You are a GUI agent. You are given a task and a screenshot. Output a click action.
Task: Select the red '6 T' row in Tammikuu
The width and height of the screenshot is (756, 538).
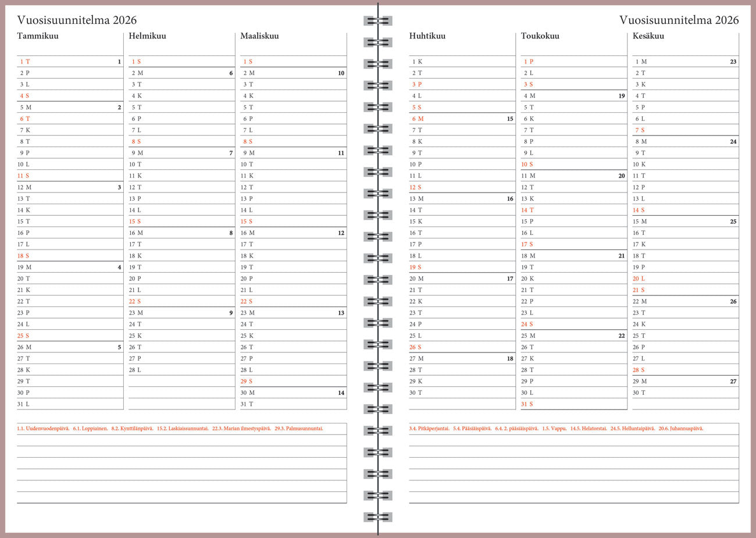tap(70, 119)
